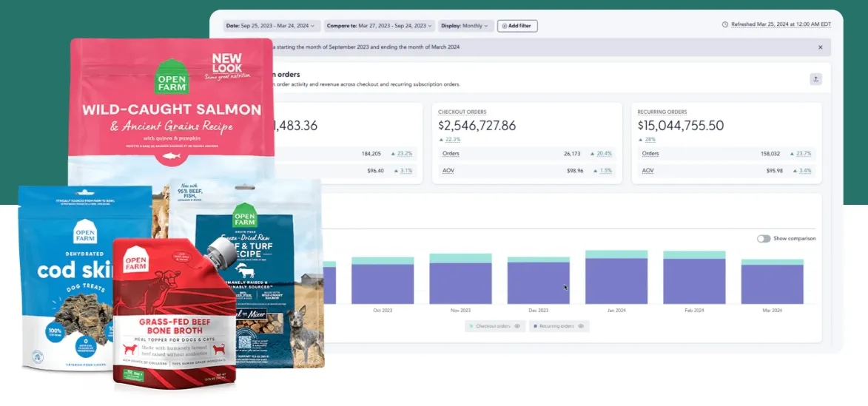Click the 158,032 recurring orders value

coord(770,153)
